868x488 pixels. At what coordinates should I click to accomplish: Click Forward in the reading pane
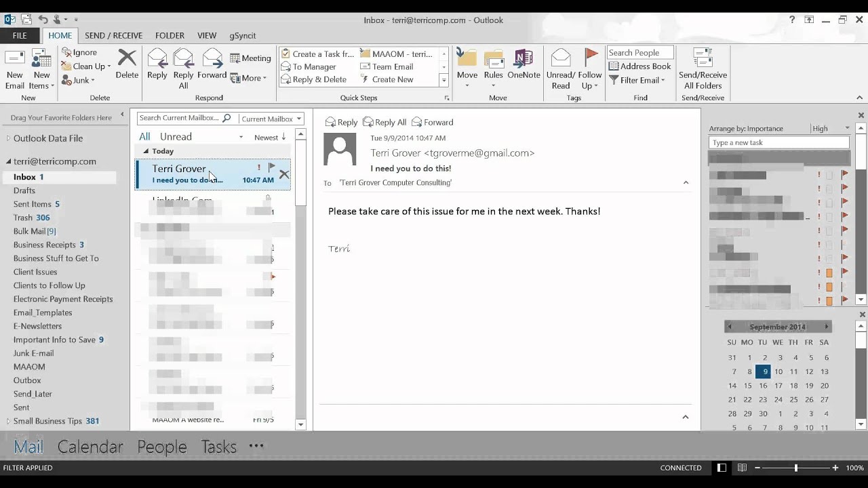pos(433,122)
